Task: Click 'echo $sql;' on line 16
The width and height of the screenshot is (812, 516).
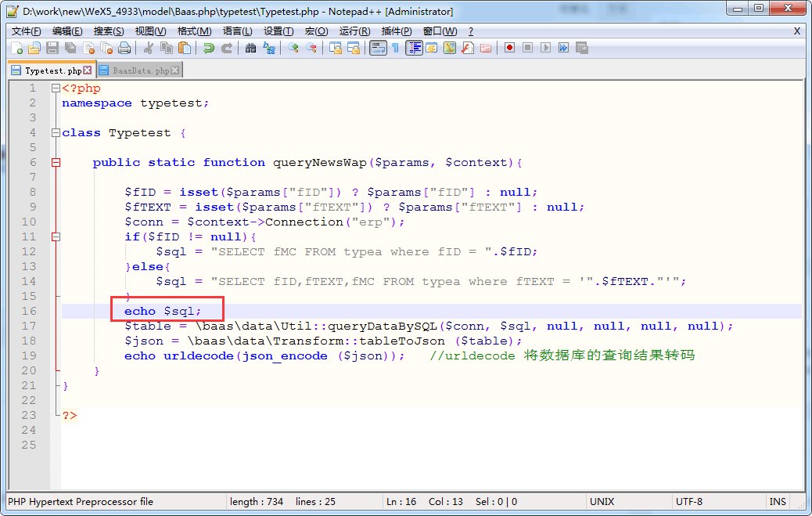Action: (x=163, y=311)
